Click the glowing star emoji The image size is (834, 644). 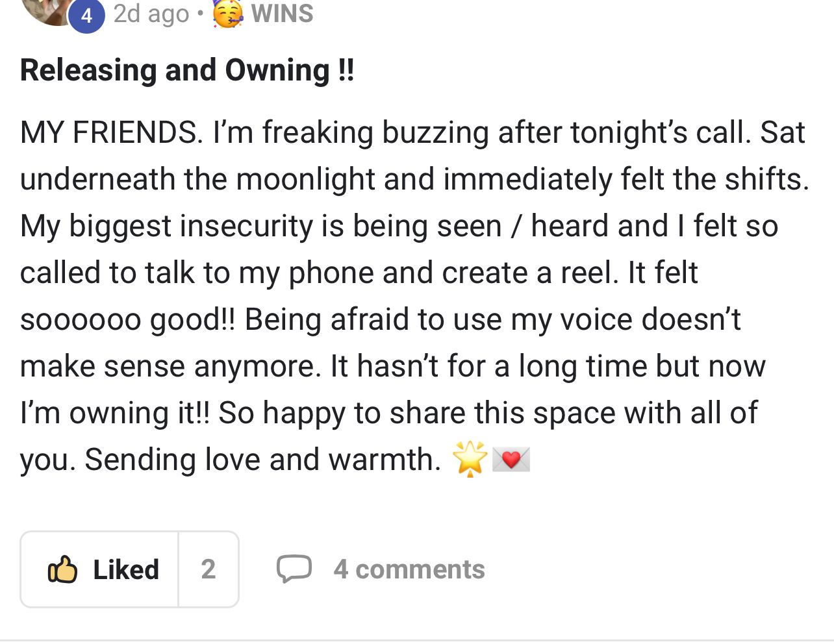point(470,459)
